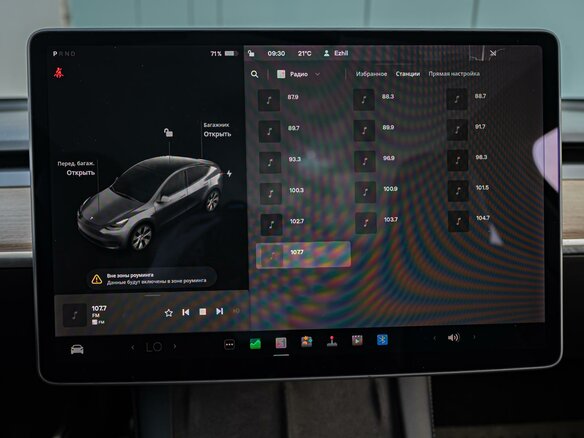Open the Radio app in the dock

click(x=281, y=343)
